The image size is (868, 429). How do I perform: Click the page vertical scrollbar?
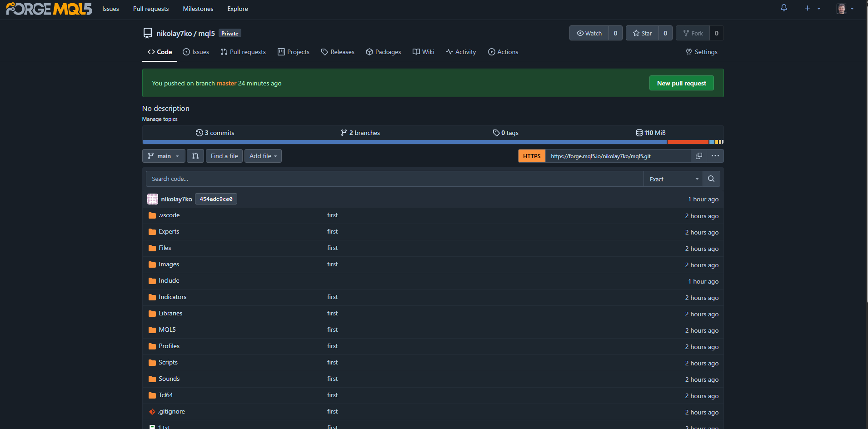[x=866, y=155]
